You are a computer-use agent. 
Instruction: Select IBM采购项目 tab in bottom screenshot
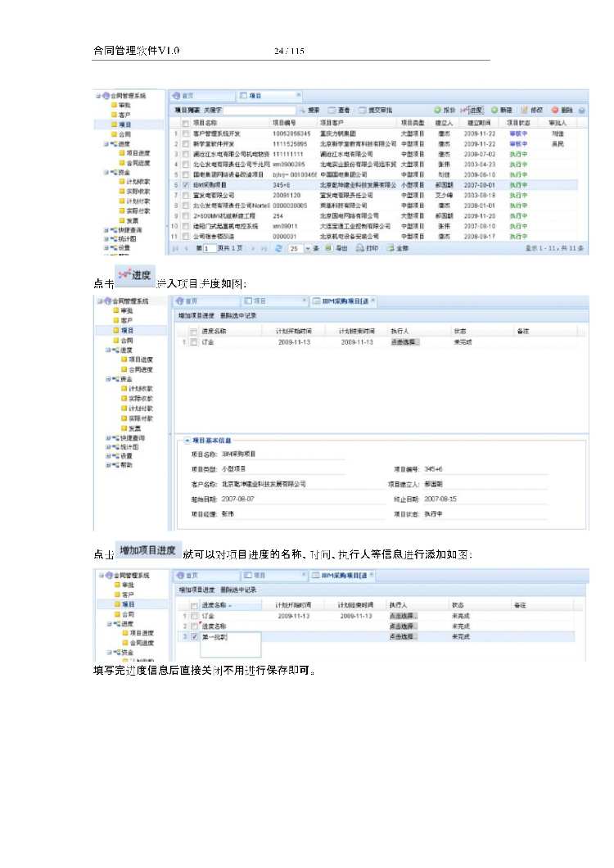[340, 576]
